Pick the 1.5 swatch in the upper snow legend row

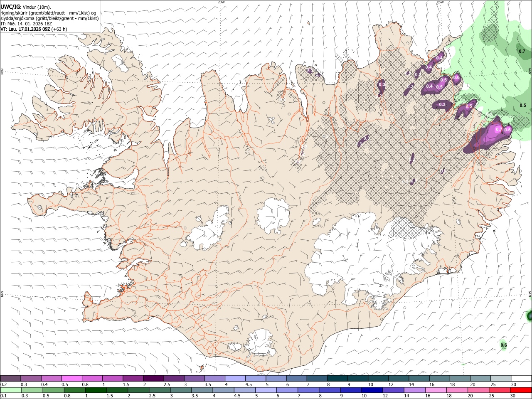(x=133, y=378)
